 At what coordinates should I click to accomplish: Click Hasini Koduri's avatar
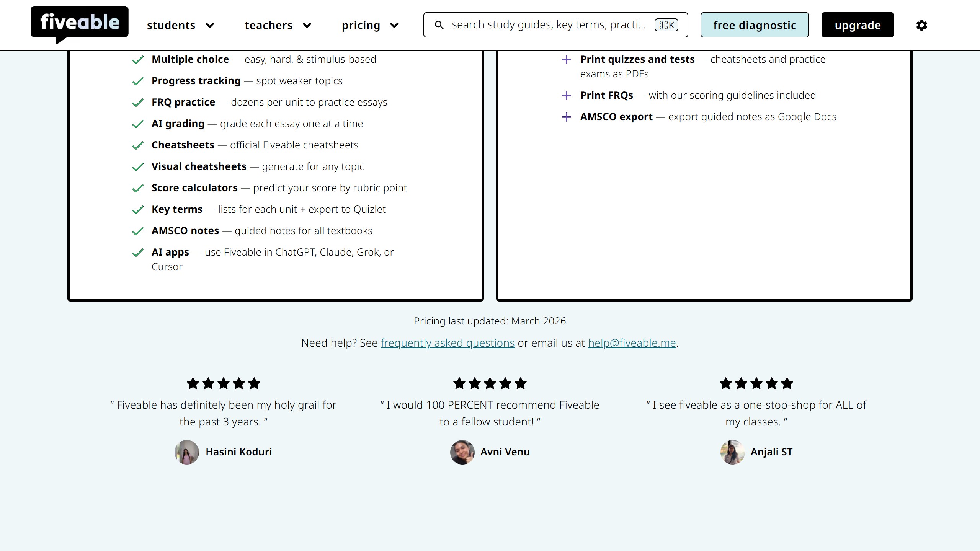[187, 452]
